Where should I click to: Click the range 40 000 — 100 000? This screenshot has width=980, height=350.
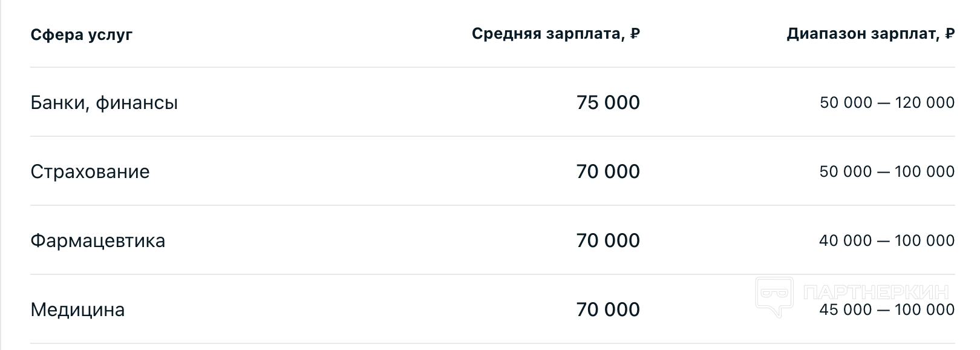[x=887, y=241]
